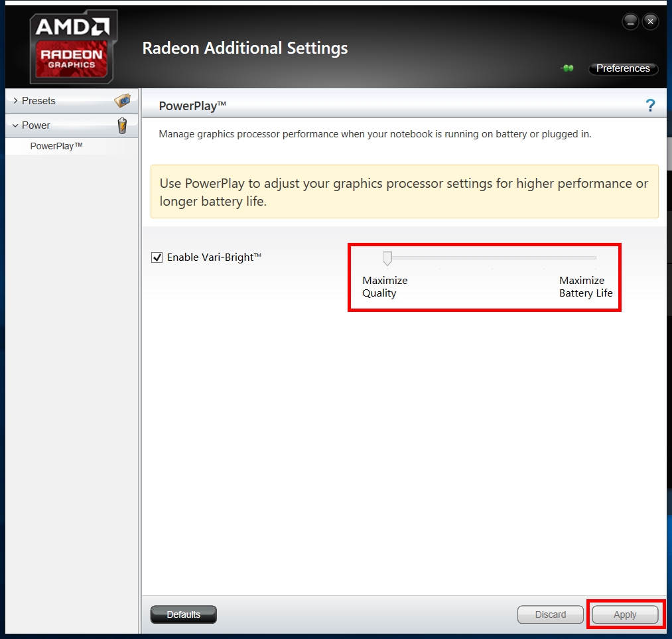Click the PowerPlay page heading
Screen dimensions: 672x639
[x=192, y=106]
